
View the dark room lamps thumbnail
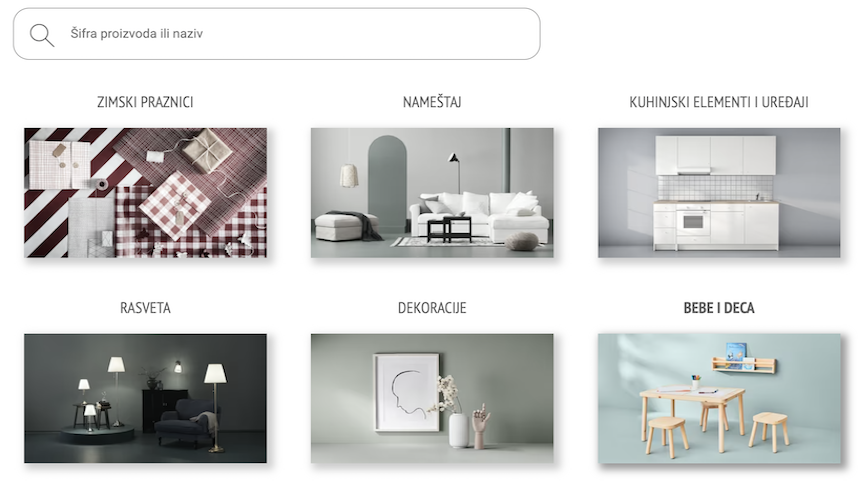point(146,398)
